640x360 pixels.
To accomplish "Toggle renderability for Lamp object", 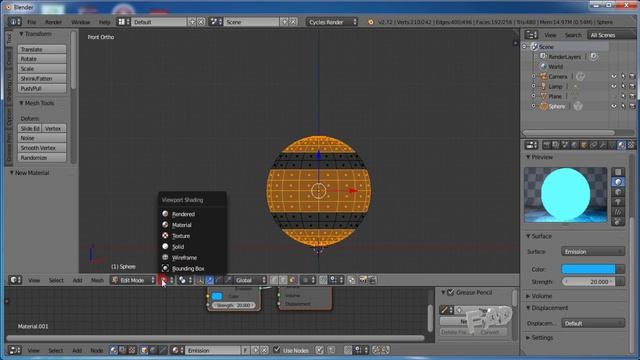I will [x=632, y=86].
